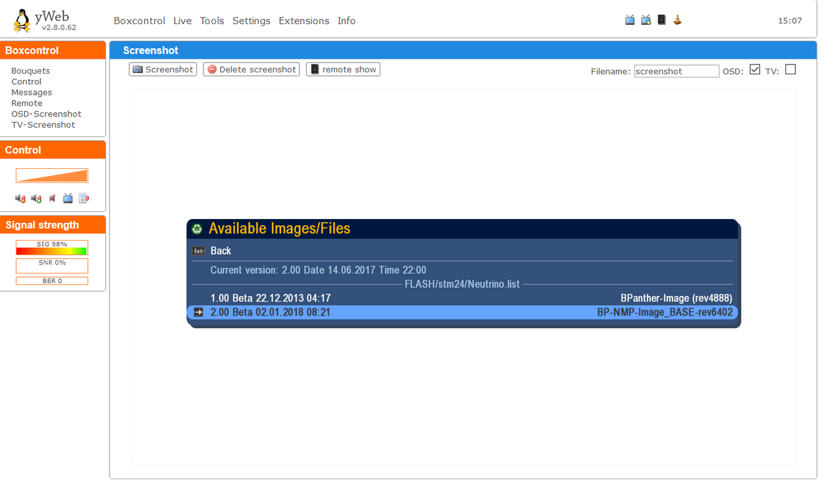Open the Settings menu
835x504 pixels.
[251, 21]
